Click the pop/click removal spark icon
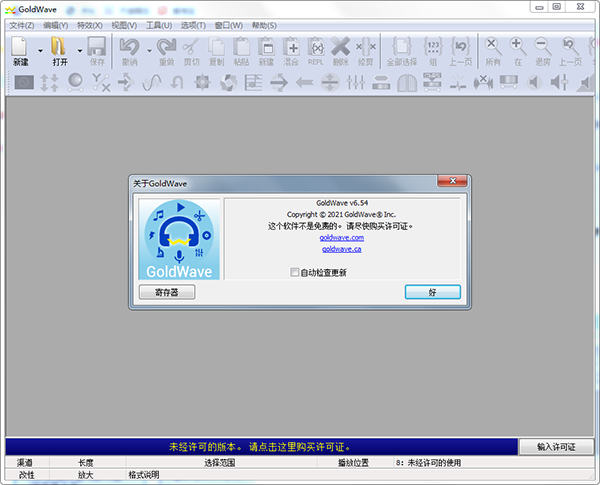 coord(458,82)
